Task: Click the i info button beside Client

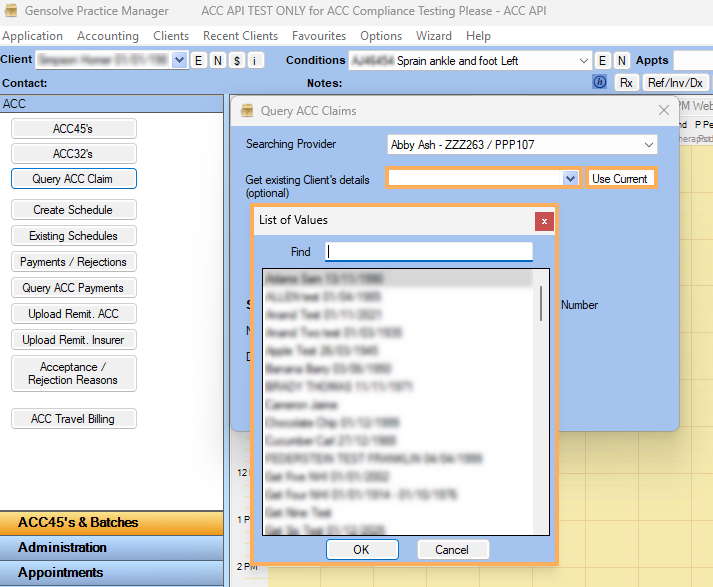Action: (255, 61)
